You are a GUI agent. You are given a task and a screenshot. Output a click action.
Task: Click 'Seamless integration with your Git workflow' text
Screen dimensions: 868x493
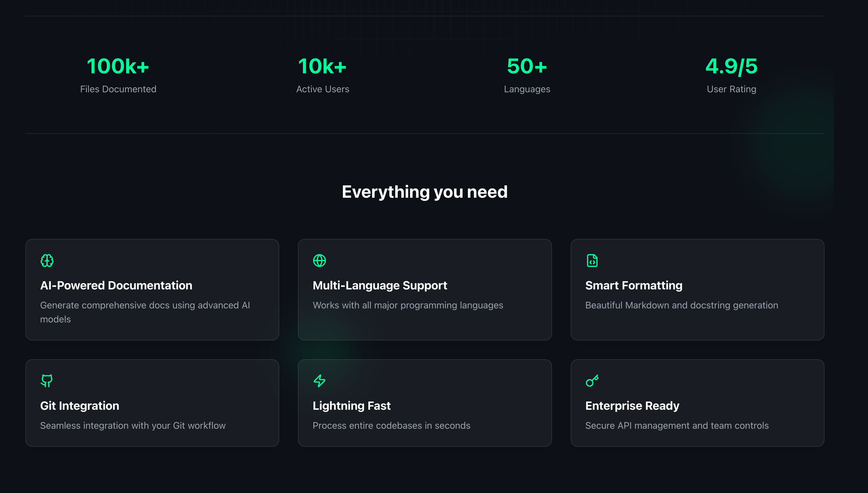pos(133,425)
